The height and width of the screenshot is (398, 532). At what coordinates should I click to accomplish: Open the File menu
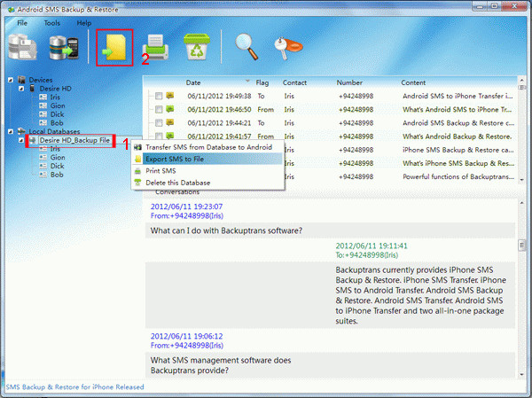click(x=22, y=23)
